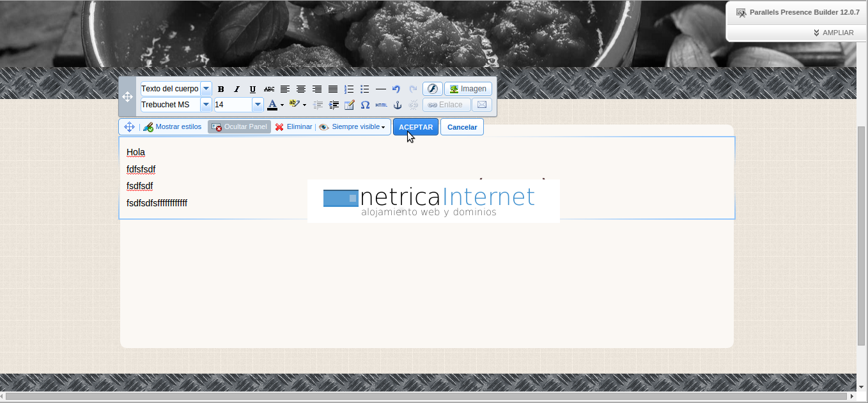
Task: Insert special character with Omega icon
Action: tap(365, 105)
